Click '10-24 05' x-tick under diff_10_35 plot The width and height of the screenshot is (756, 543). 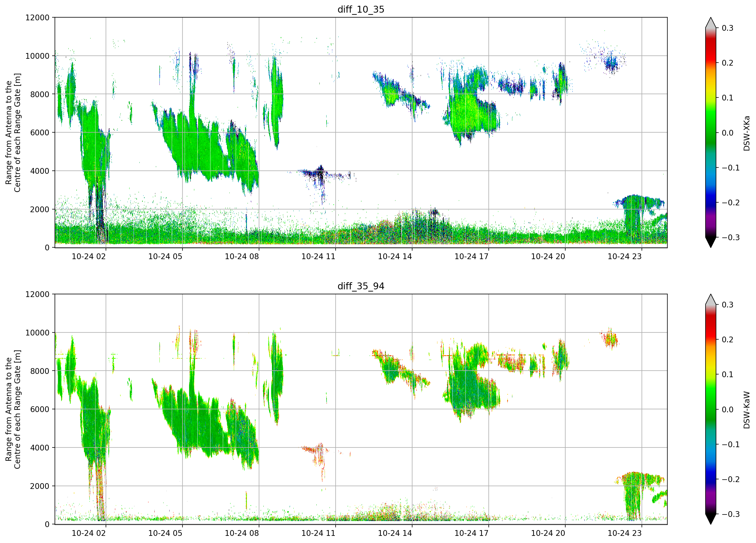[x=165, y=256]
